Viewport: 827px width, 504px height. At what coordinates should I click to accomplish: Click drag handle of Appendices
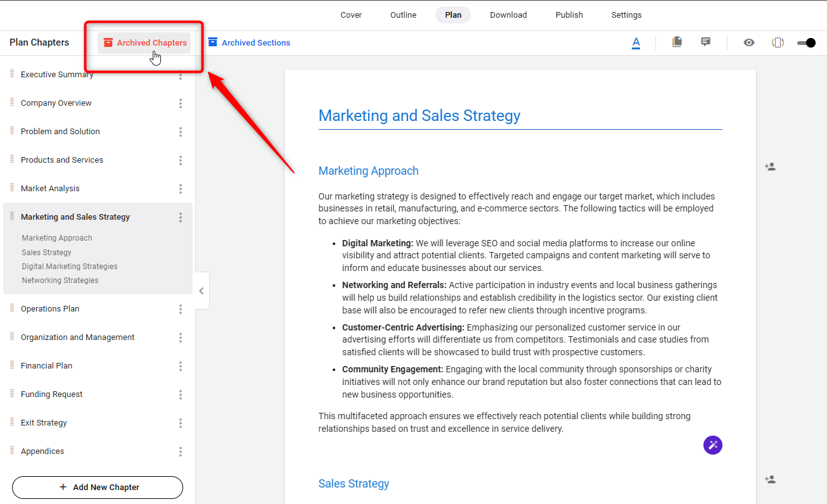(x=12, y=451)
